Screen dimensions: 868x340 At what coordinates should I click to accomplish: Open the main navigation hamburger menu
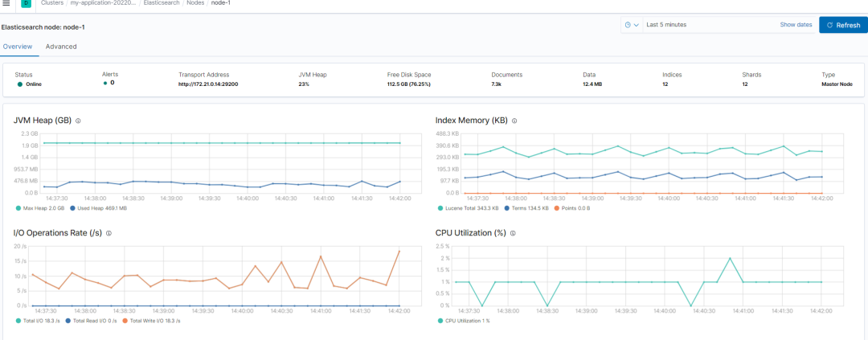click(x=6, y=3)
